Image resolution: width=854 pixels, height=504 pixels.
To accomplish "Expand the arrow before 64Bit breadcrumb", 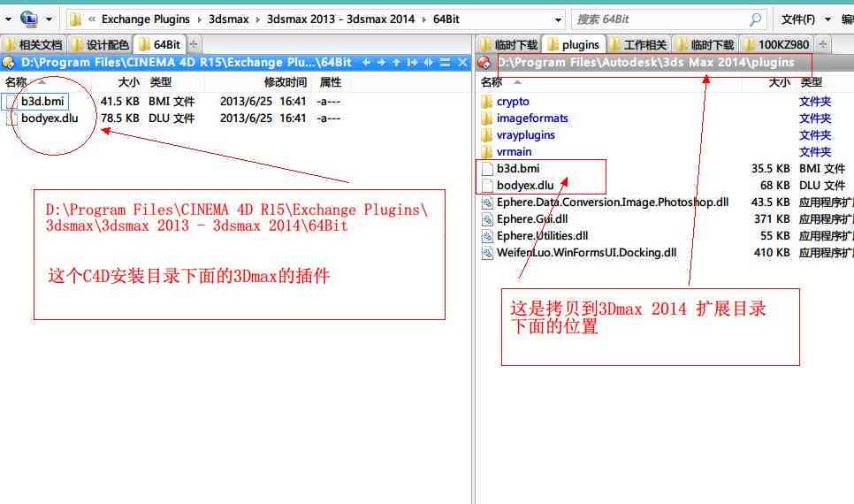I will 423,19.
